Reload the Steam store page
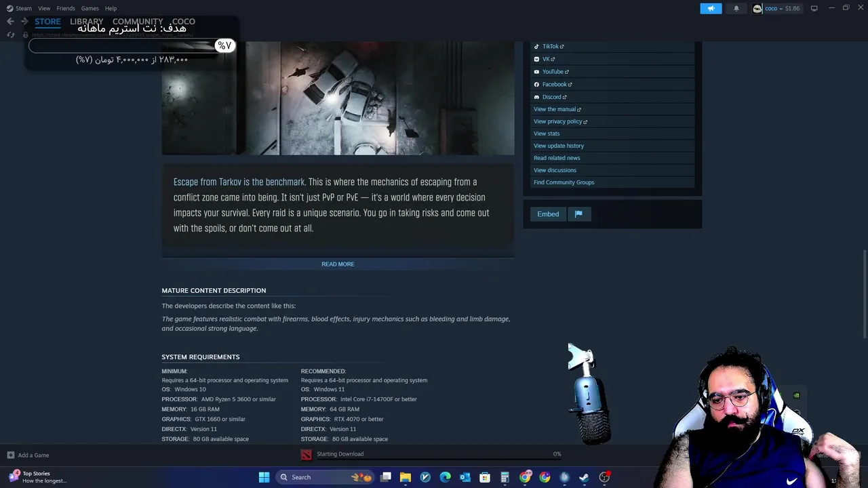Viewport: 868px width, 488px height. [10, 35]
